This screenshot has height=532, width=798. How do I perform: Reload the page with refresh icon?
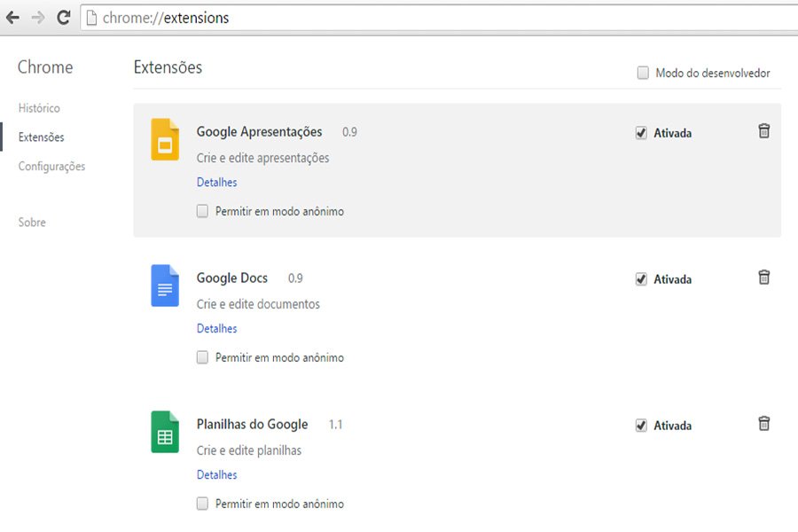(64, 18)
